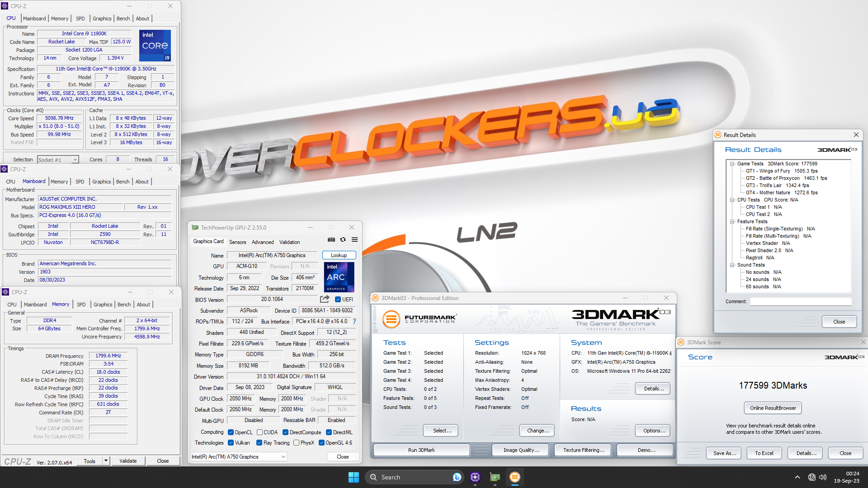Viewport: 868px width, 488px height.
Task: Open SPD tab in Memory CPU-Z window
Action: click(81, 305)
